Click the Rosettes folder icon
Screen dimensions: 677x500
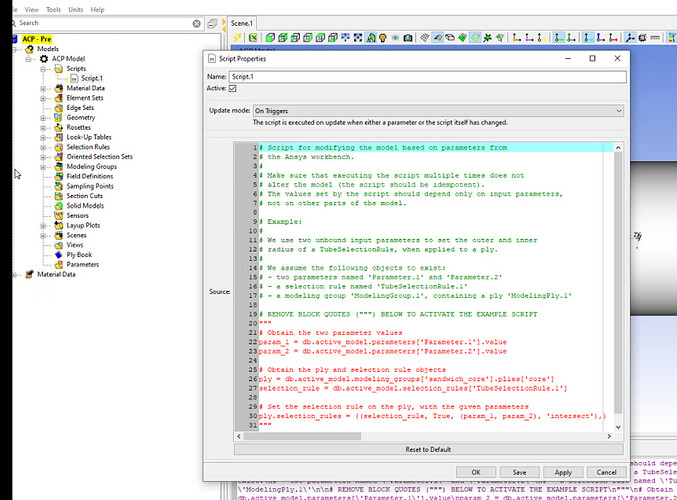tap(59, 127)
